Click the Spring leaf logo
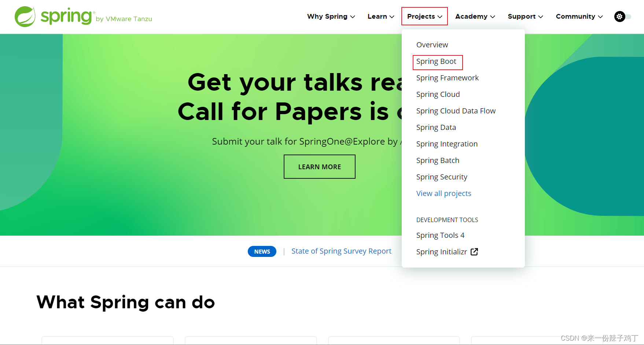 point(25,17)
